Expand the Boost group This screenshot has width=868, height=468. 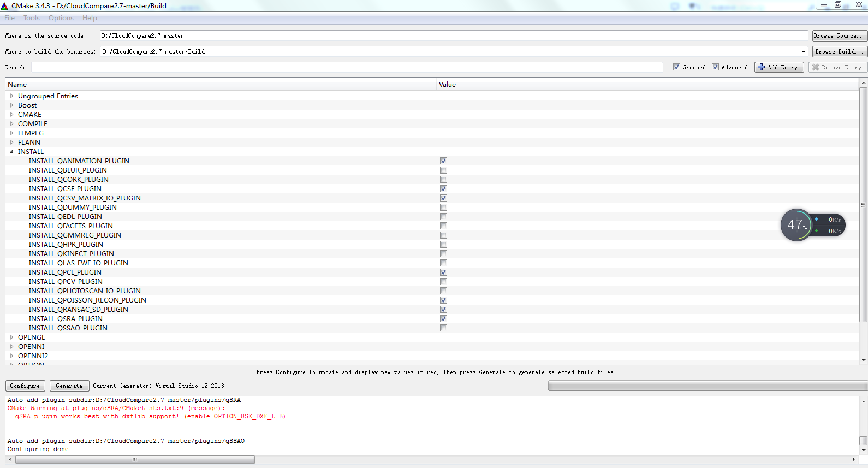[x=11, y=105]
